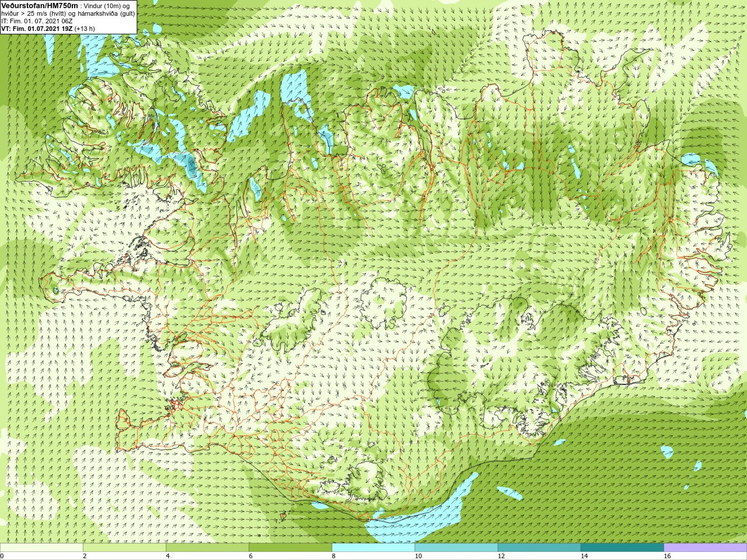Click the dark teal 14–16 m/s legend segment
The height and width of the screenshot is (560, 747).
tap(622, 548)
